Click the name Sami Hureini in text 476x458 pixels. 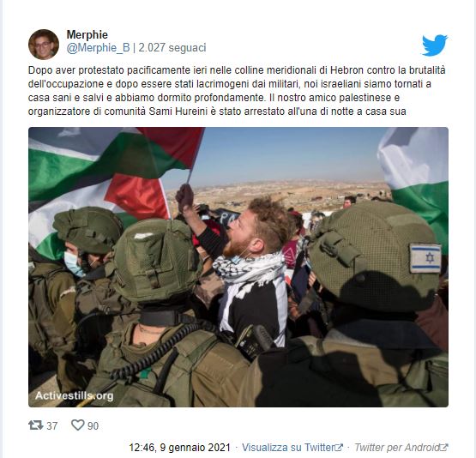point(178,111)
